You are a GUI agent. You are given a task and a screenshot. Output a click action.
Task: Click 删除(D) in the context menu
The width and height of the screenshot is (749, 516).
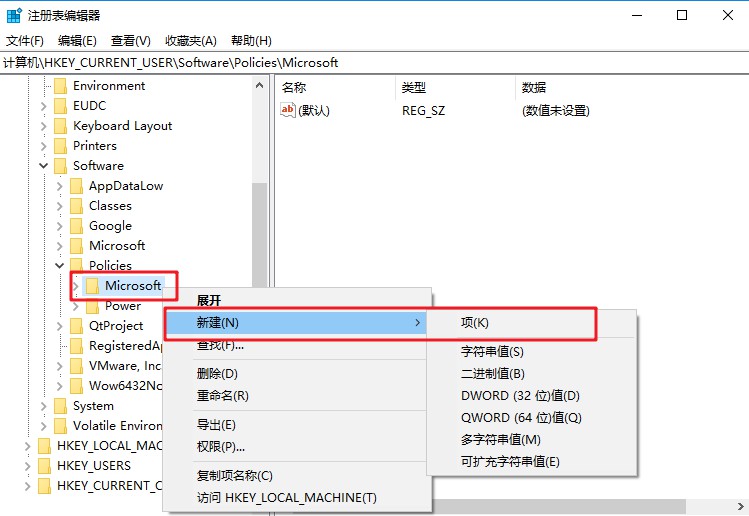[x=217, y=374]
